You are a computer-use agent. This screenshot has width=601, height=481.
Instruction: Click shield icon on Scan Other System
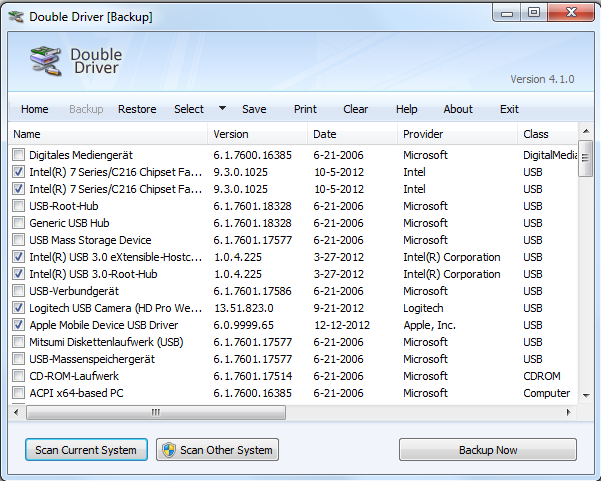[x=169, y=450]
